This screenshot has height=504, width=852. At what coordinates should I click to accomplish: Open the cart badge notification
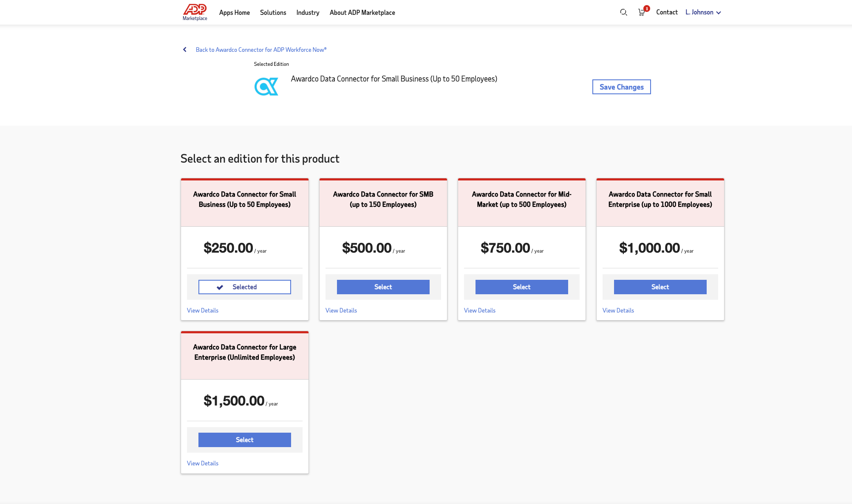(646, 8)
